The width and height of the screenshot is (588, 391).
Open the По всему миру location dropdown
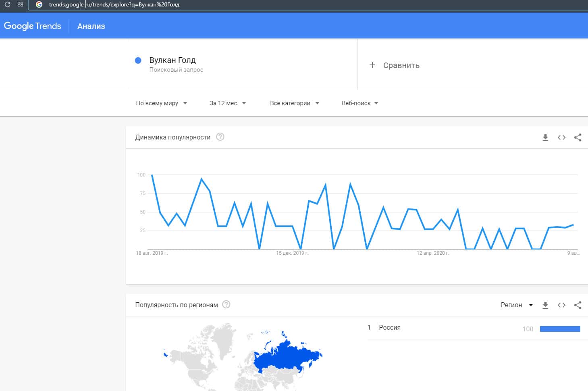coord(162,103)
